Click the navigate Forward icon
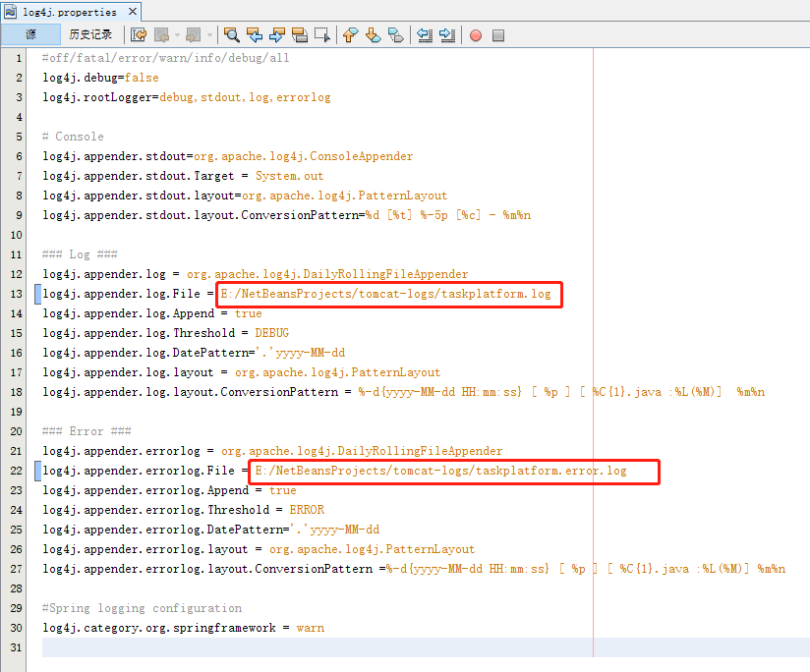This screenshot has height=672, width=810. pos(194,35)
